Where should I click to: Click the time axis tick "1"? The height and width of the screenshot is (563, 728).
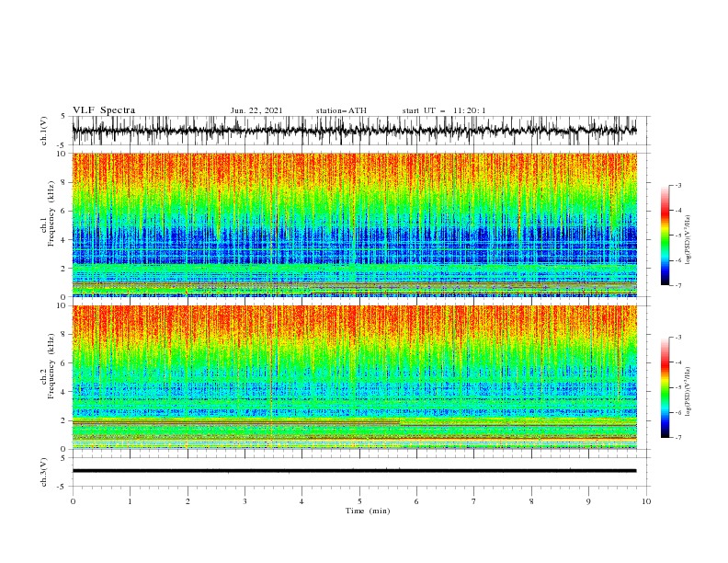tap(130, 501)
